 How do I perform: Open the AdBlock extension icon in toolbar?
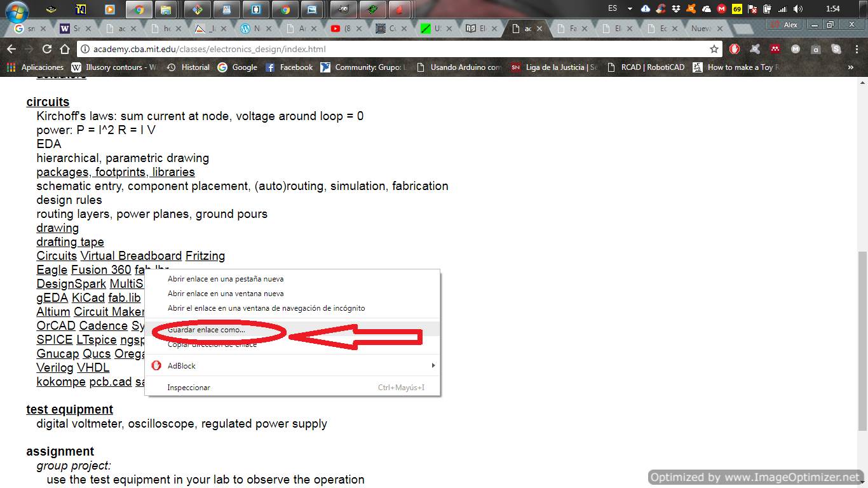[x=735, y=49]
